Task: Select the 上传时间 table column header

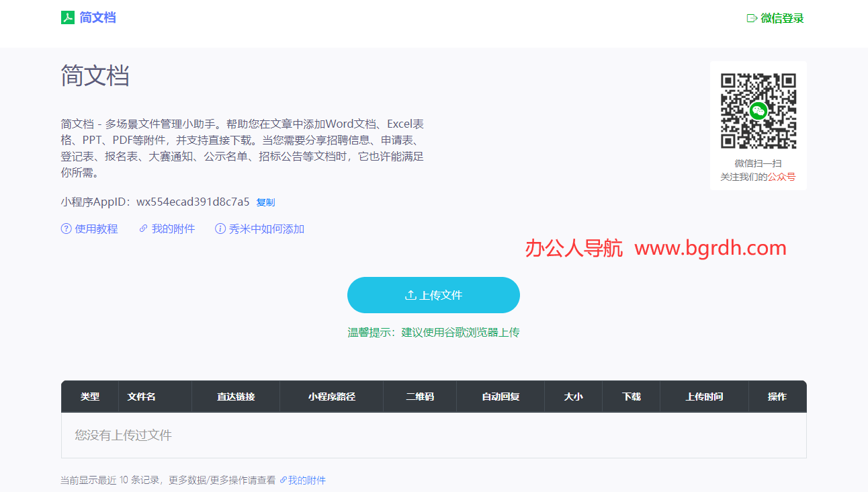Action: coord(703,397)
